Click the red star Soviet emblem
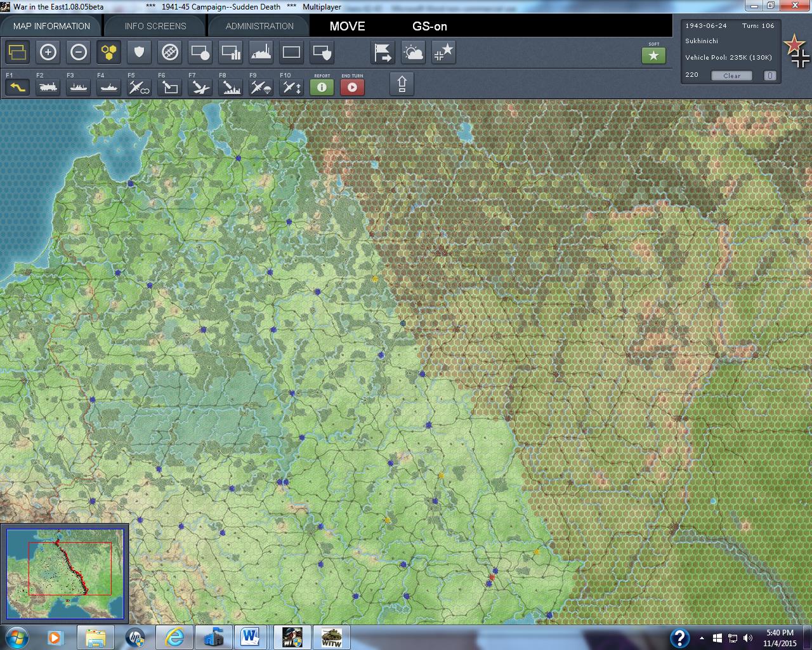The height and width of the screenshot is (650, 812). [794, 44]
